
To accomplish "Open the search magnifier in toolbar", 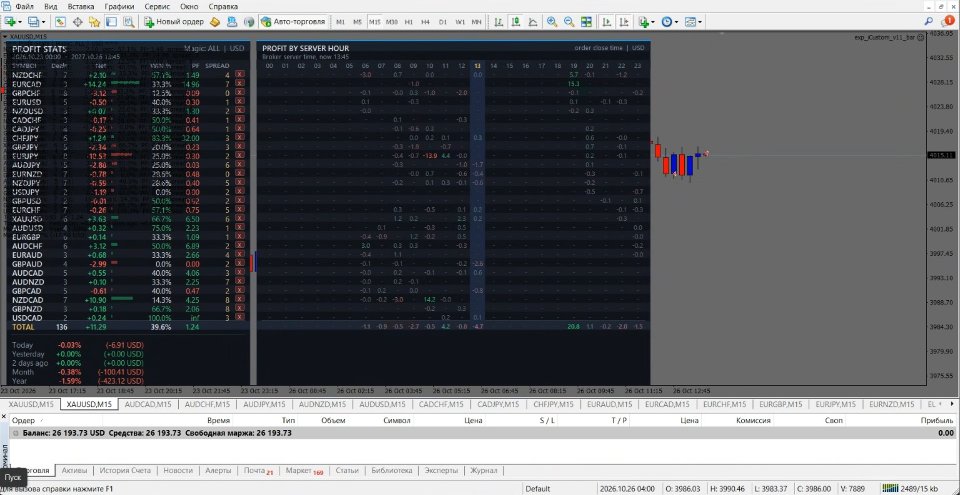I will pyautogui.click(x=929, y=21).
